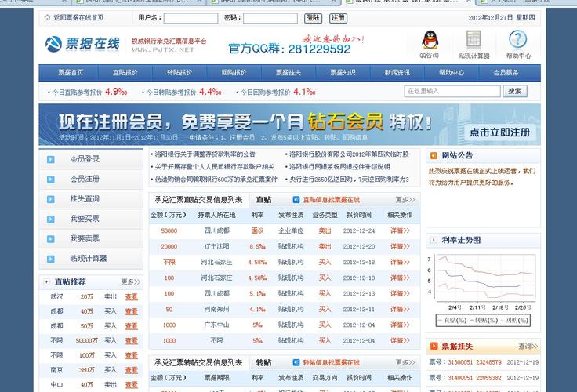
Task: Expand 查询>> in 票据挂失 panel
Action: pos(528,346)
